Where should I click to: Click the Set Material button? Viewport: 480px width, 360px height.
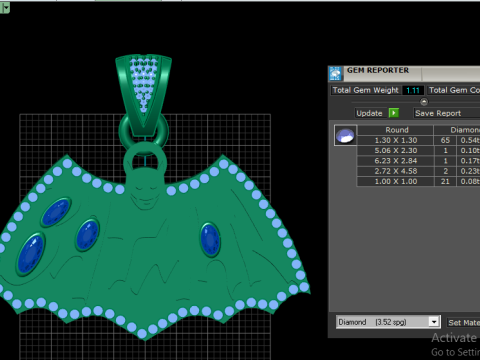coord(463,322)
